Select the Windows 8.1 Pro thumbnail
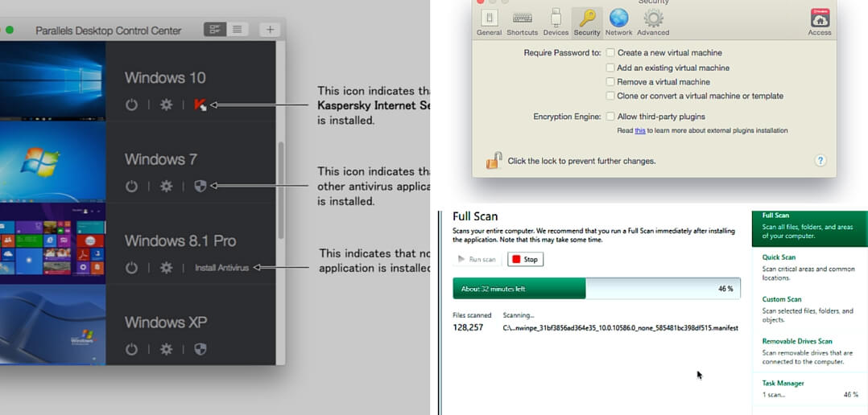Screen dimensions: 868x415 coord(52,243)
